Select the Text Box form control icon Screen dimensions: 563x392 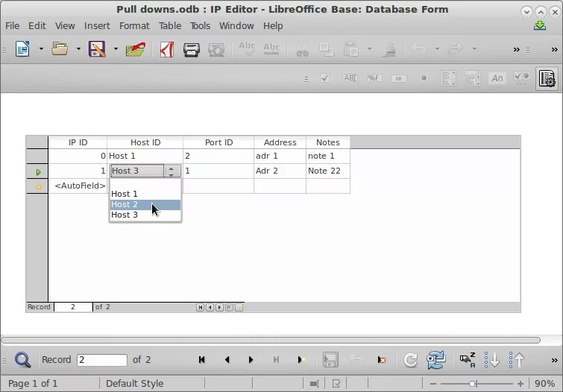(x=350, y=78)
